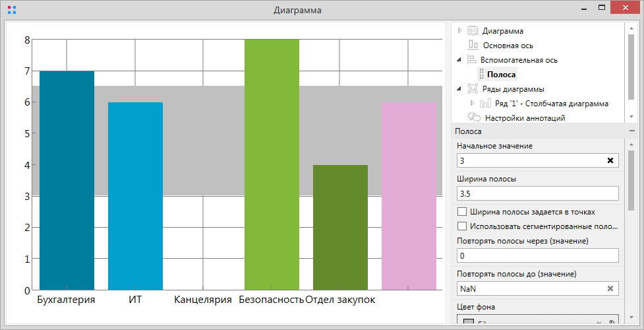644x330 pixels.
Task: Select Полоса item in the tree
Action: (501, 75)
